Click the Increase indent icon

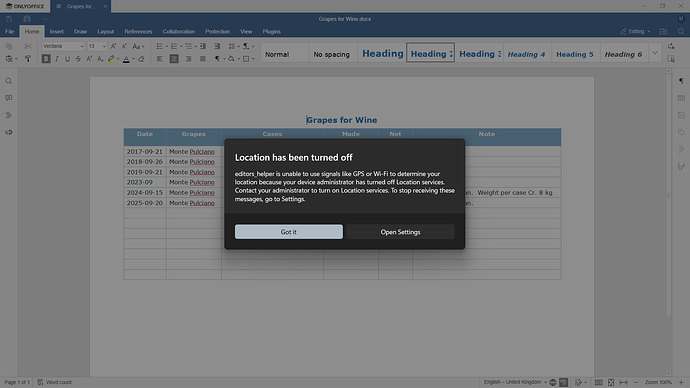217,46
